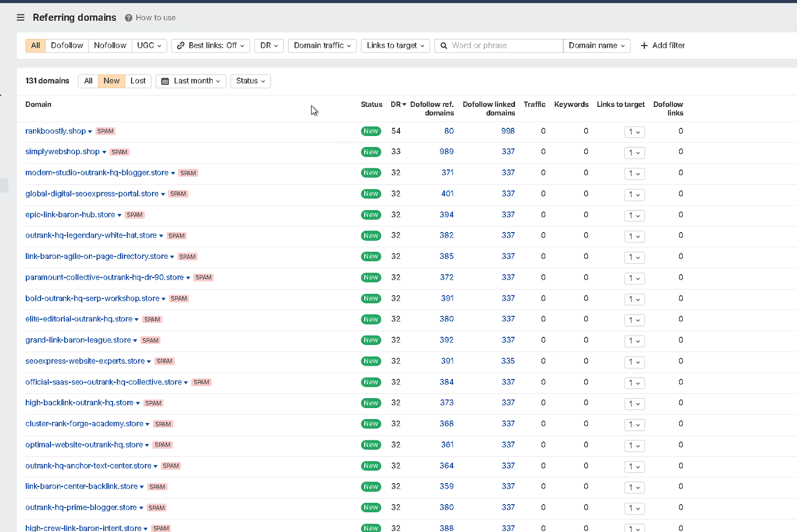This screenshot has height=532, width=797.
Task: Click 989 dofollow ref. domains for simplywebshop.shop
Action: [446, 152]
